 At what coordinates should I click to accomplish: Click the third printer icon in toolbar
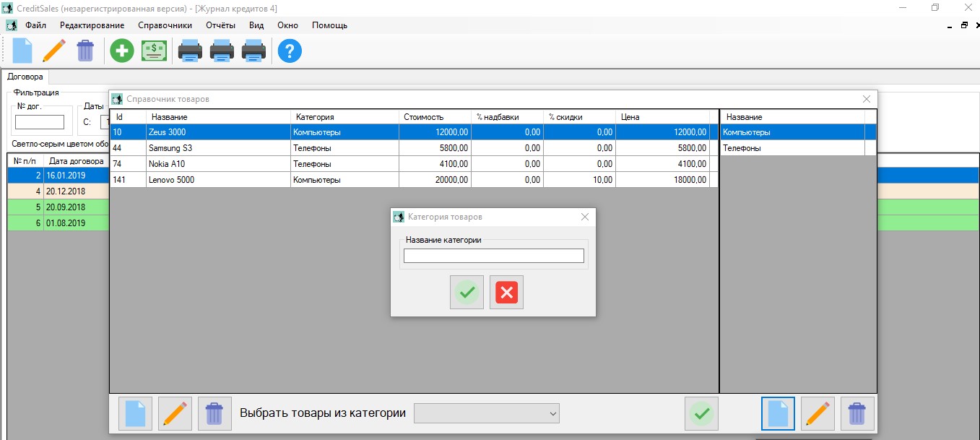tap(253, 51)
